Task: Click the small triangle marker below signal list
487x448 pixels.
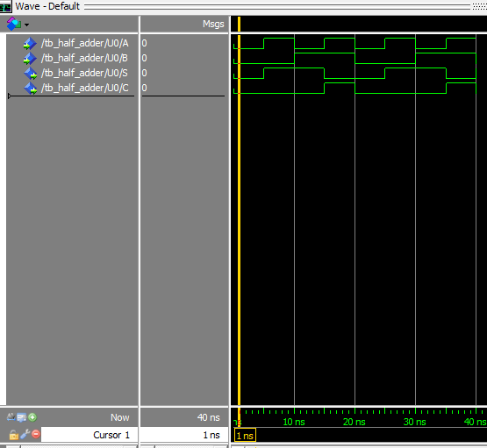Action: click(x=10, y=96)
